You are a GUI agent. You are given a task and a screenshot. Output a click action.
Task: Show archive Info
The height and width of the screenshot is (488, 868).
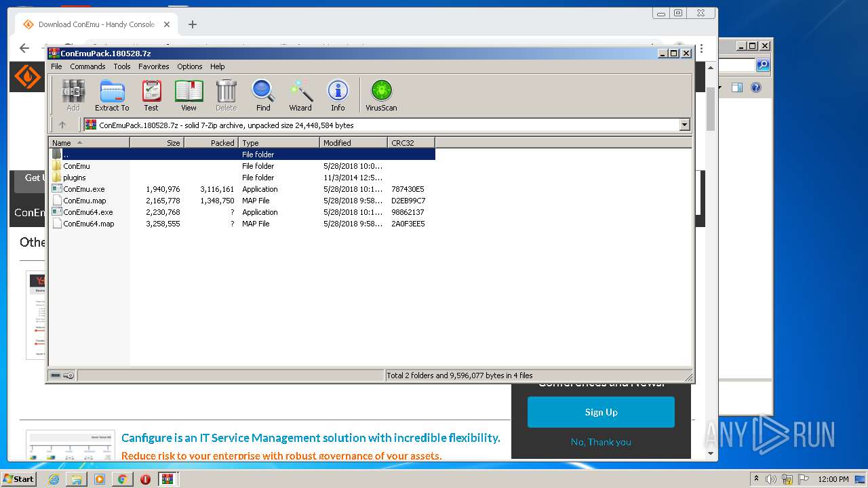(x=338, y=96)
